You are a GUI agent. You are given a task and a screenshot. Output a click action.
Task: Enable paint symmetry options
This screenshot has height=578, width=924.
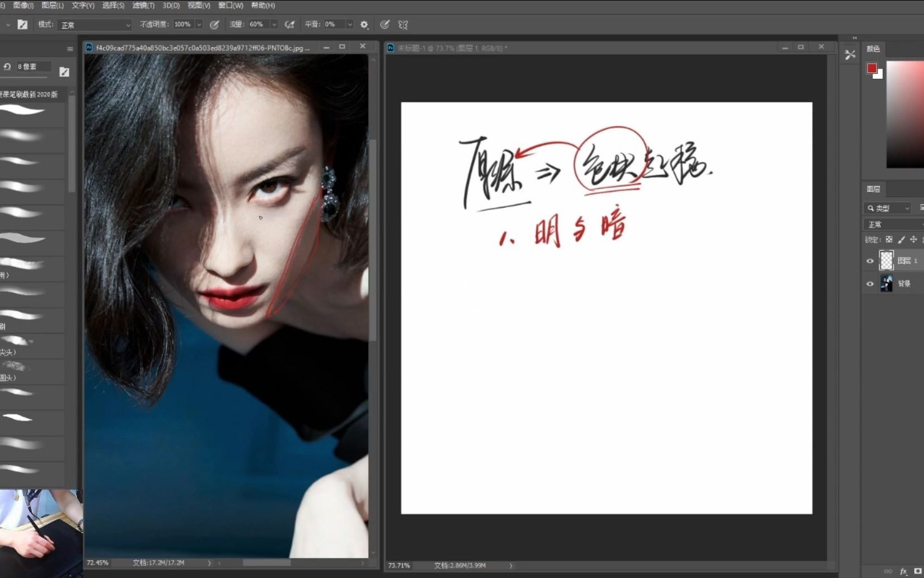tap(403, 25)
